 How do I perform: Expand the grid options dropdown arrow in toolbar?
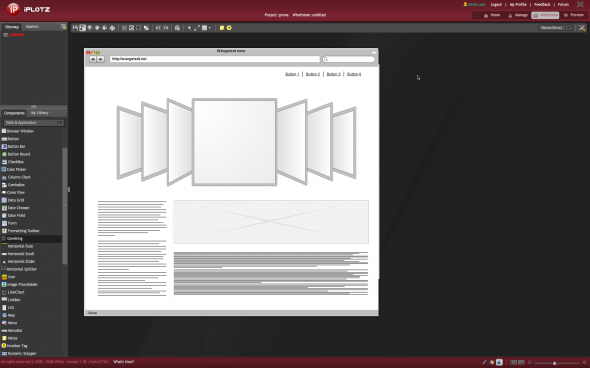pos(210,28)
